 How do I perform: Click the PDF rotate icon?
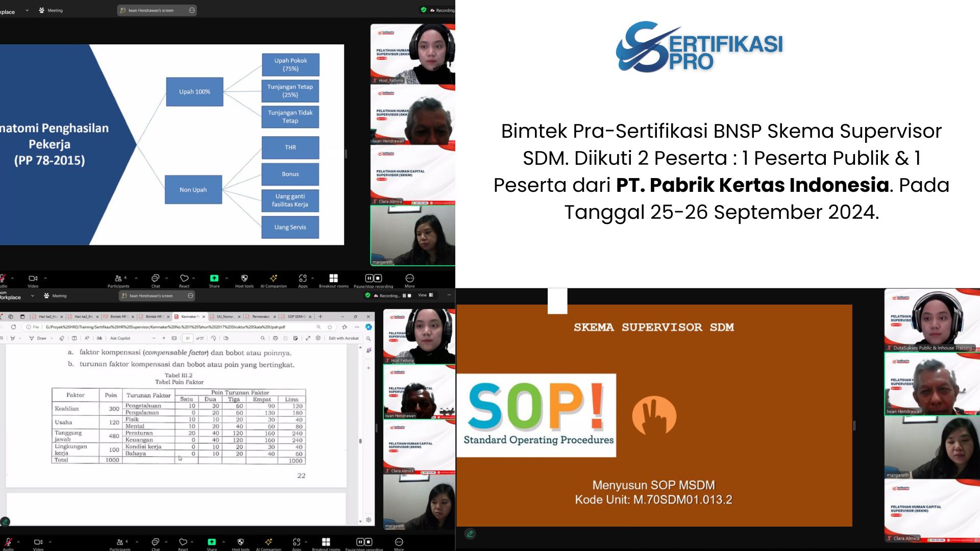click(213, 338)
